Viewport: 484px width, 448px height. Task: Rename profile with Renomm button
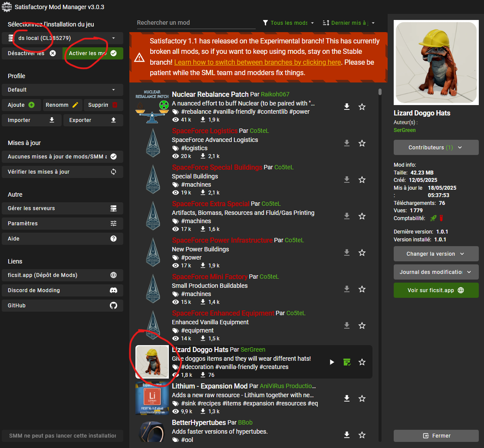[63, 105]
